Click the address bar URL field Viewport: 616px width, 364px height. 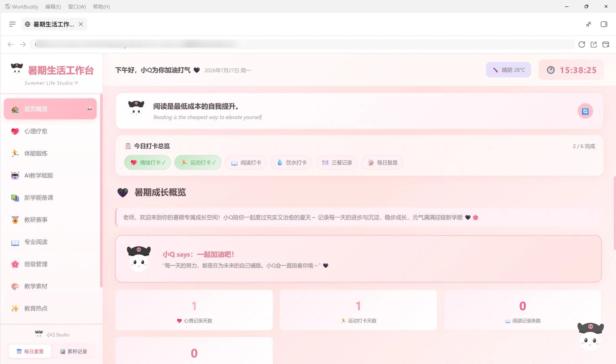302,44
